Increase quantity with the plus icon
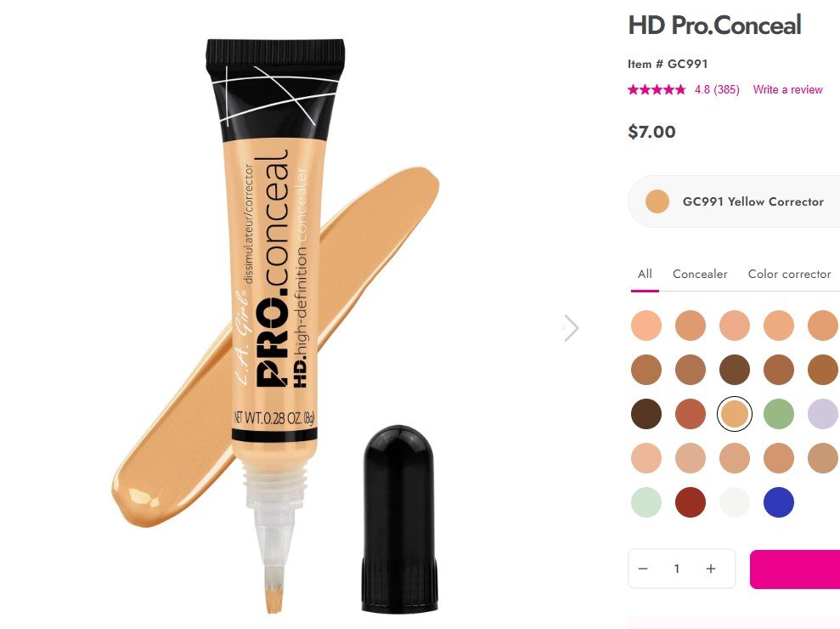 point(710,569)
